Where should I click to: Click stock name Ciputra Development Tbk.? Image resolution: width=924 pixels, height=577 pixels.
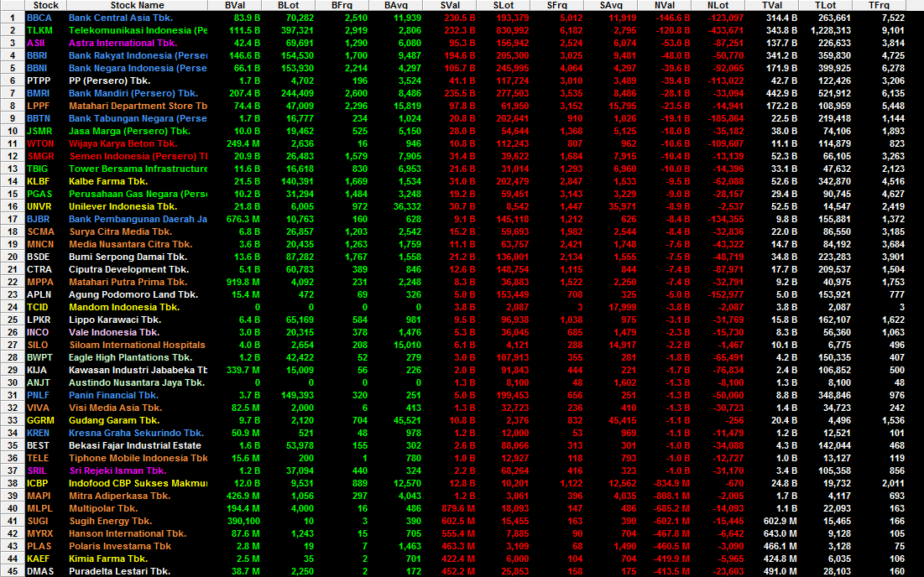[x=128, y=269]
